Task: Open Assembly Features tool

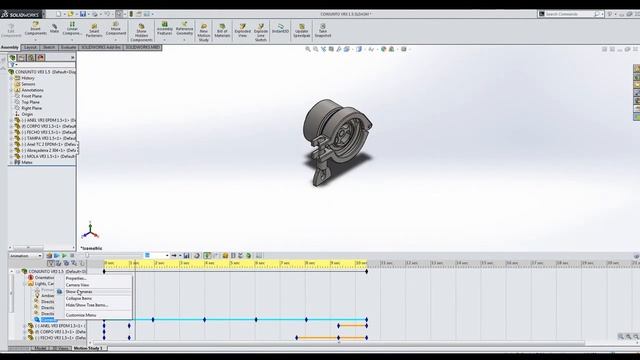Action: (x=164, y=31)
